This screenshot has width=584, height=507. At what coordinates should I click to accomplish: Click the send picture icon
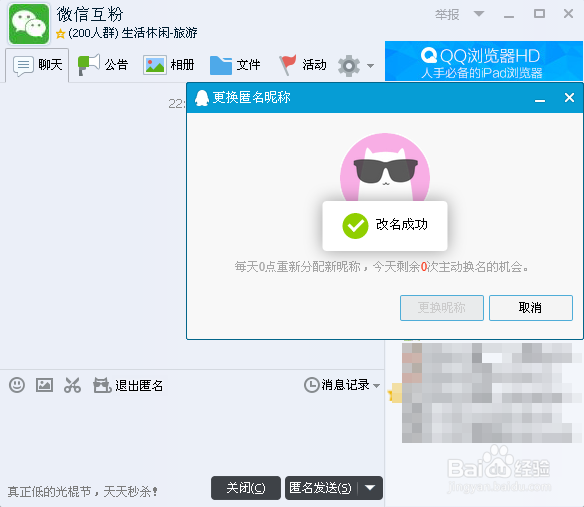pyautogui.click(x=44, y=385)
